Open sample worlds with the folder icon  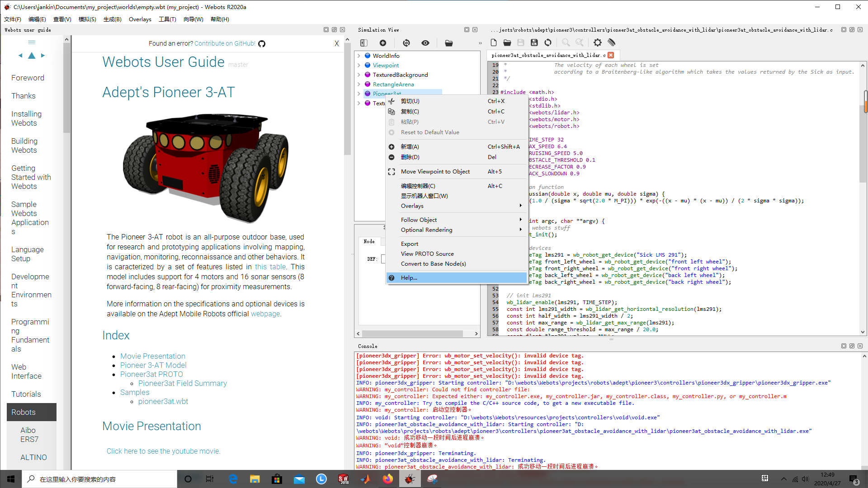point(449,42)
